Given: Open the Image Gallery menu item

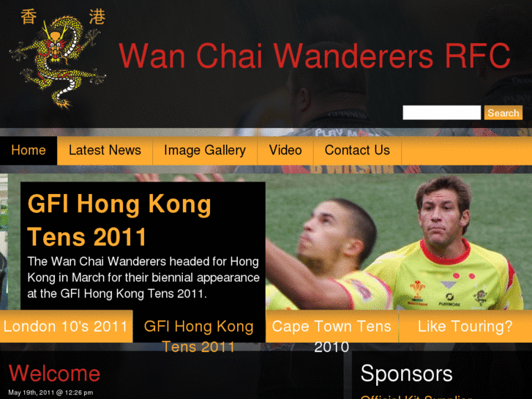Looking at the screenshot, I should pos(205,150).
